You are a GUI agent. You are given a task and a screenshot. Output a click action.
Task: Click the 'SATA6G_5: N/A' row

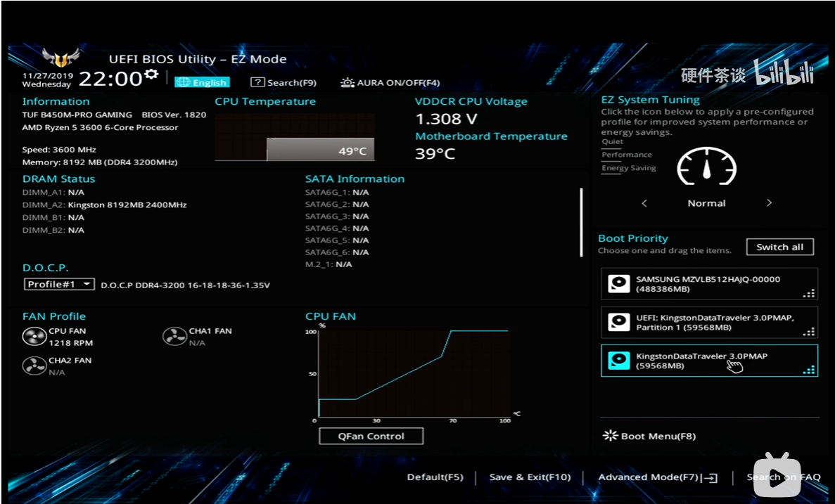pos(337,240)
